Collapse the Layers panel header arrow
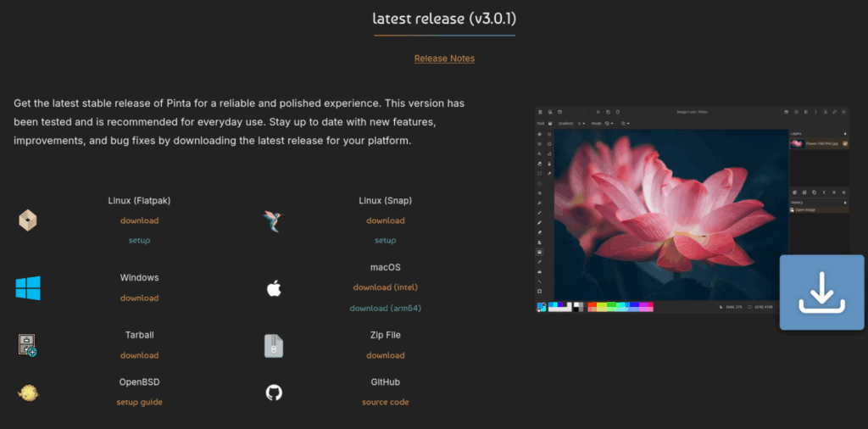 (x=844, y=133)
